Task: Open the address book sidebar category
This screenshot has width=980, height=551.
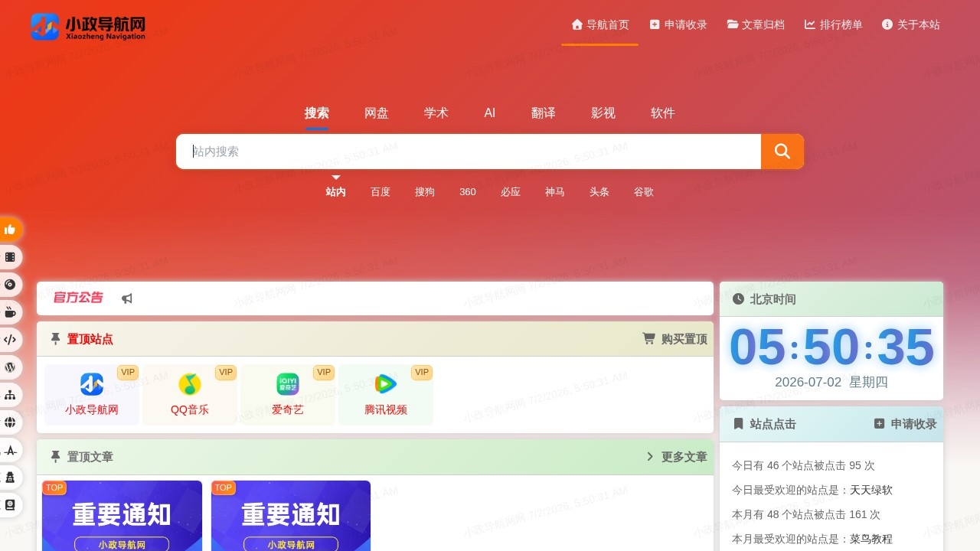Action: (x=10, y=505)
